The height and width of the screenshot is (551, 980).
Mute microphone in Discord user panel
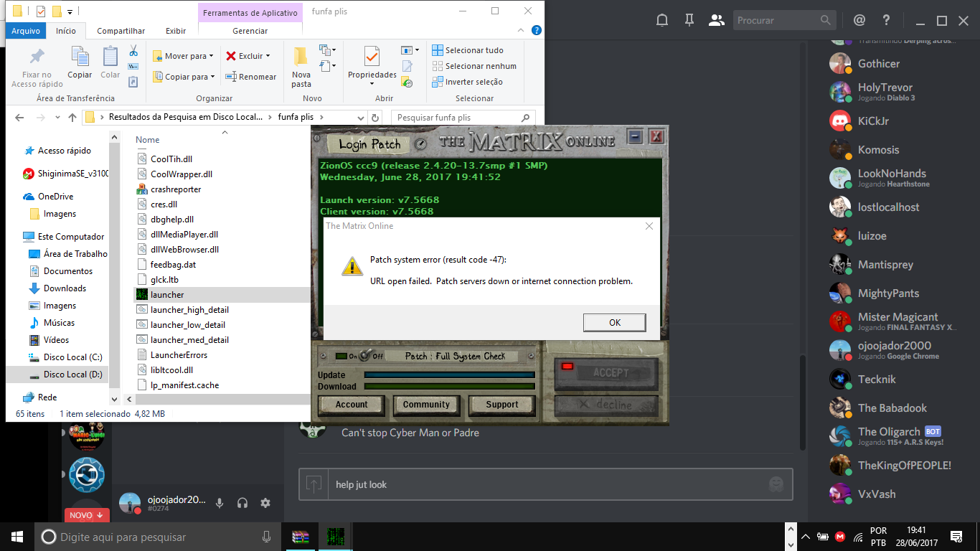(x=220, y=503)
